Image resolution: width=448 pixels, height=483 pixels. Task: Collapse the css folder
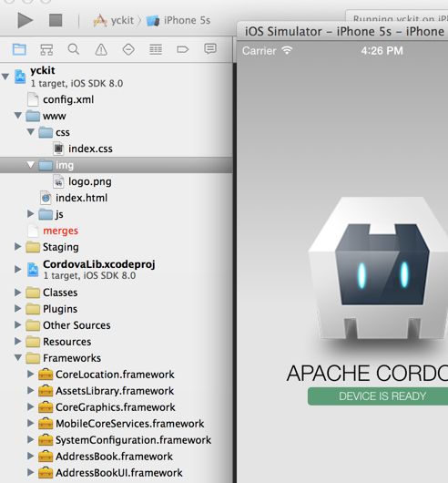(30, 132)
